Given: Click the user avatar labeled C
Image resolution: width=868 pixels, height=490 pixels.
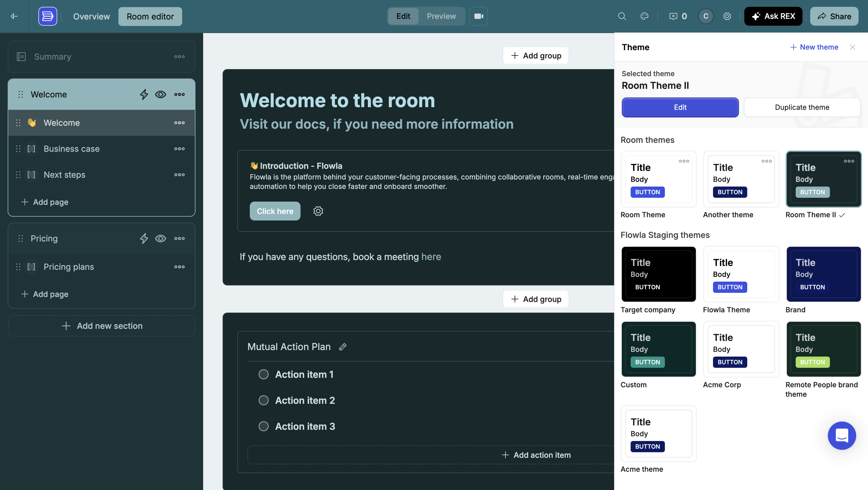Looking at the screenshot, I should tap(706, 16).
